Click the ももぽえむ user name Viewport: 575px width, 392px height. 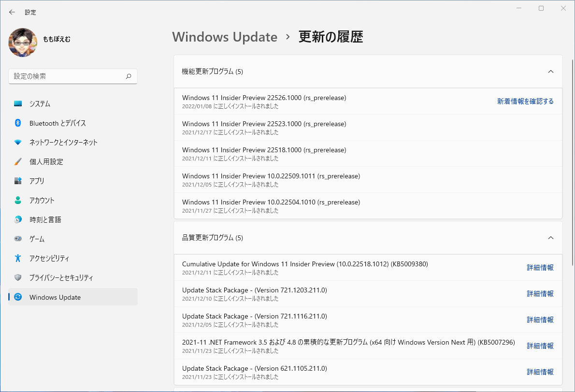click(57, 39)
